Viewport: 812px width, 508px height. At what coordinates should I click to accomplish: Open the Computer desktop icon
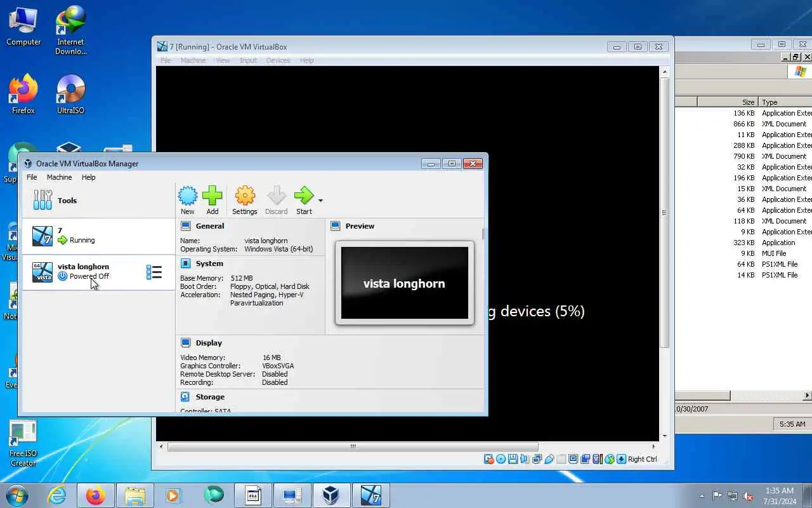coord(23,27)
